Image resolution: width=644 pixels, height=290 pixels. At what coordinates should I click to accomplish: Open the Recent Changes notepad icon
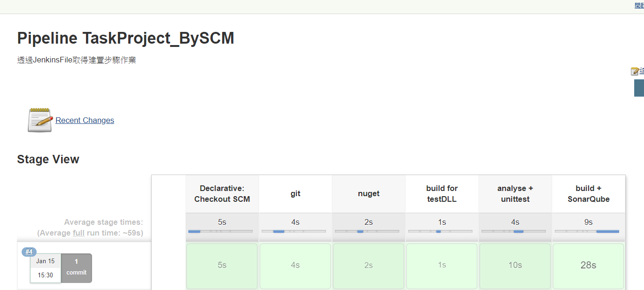click(40, 120)
